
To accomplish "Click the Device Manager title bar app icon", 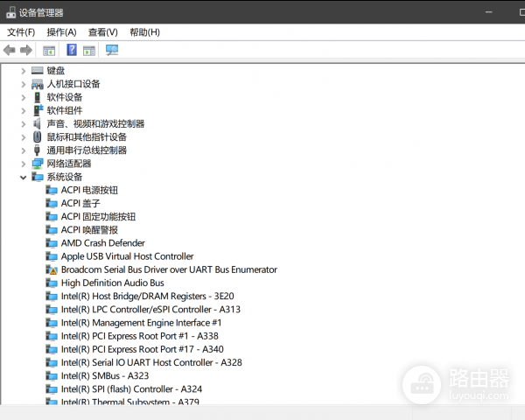I will pyautogui.click(x=10, y=12).
